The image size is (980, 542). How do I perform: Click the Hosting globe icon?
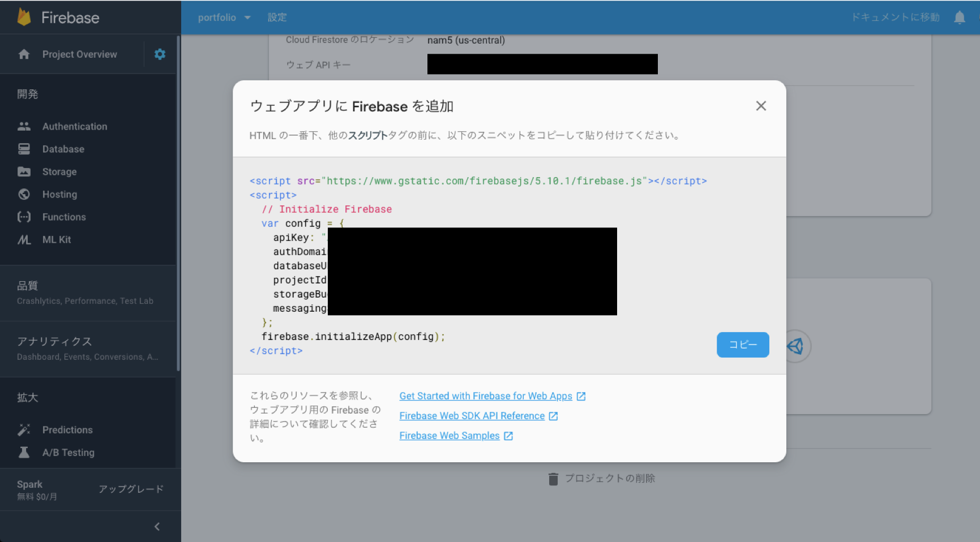click(x=24, y=194)
